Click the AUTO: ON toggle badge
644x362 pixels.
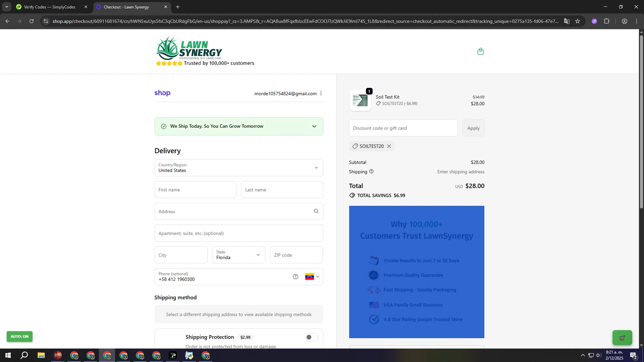[x=19, y=337]
